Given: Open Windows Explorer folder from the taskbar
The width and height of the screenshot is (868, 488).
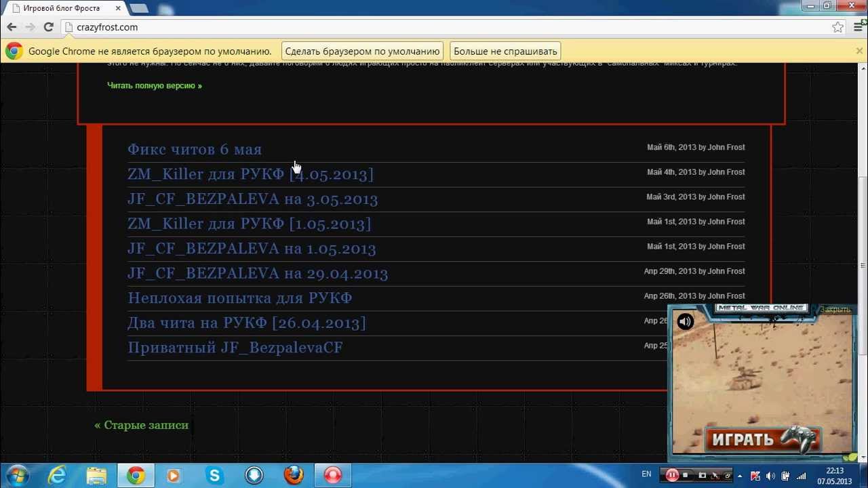Looking at the screenshot, I should pyautogui.click(x=96, y=476).
